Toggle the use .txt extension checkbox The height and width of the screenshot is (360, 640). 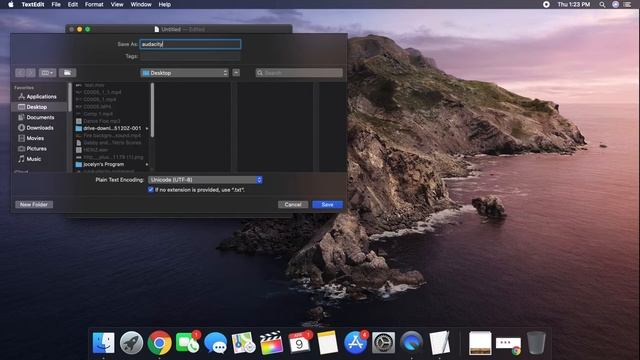151,190
